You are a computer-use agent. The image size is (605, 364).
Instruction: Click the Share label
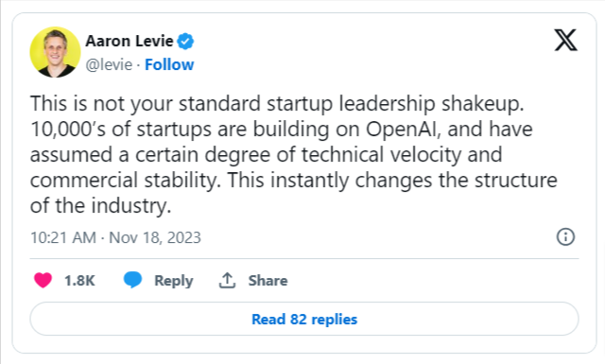(268, 281)
